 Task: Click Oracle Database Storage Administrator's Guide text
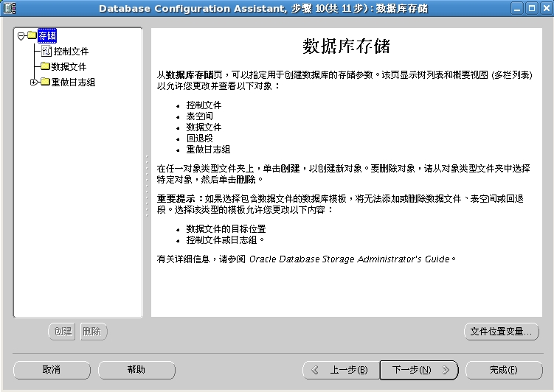pyautogui.click(x=349, y=259)
